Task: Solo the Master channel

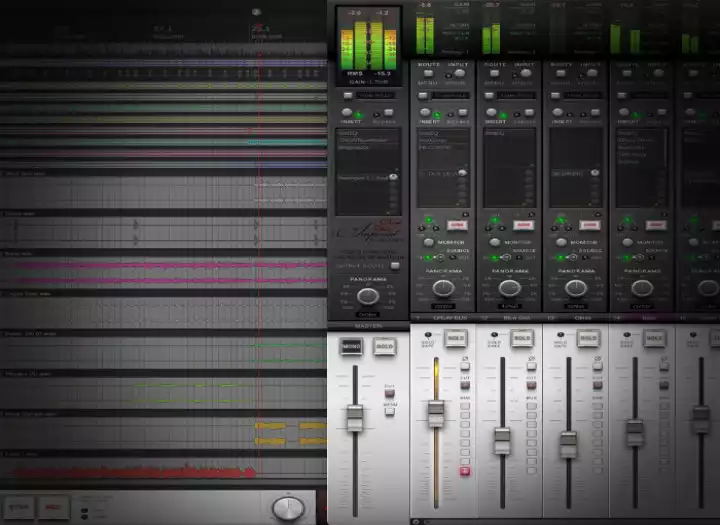Action: point(385,346)
